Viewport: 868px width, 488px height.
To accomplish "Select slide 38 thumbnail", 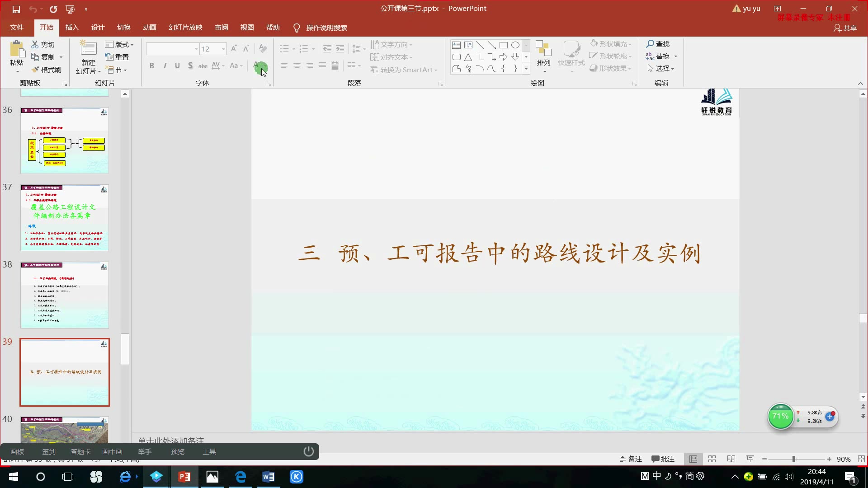I will pyautogui.click(x=65, y=295).
